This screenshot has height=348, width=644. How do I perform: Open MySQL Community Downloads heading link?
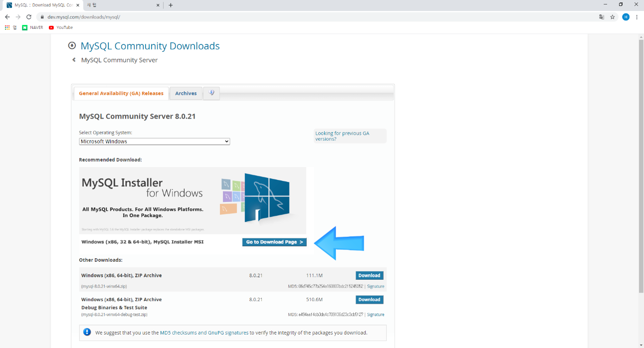point(150,46)
